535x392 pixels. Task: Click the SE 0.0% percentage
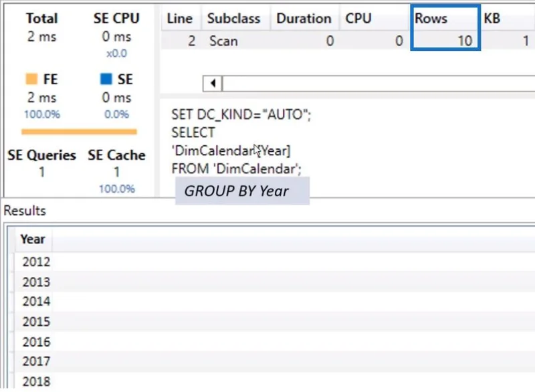116,114
